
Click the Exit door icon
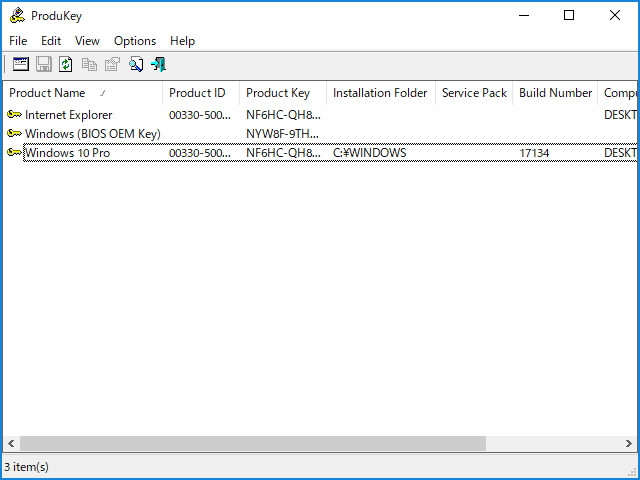(x=158, y=64)
